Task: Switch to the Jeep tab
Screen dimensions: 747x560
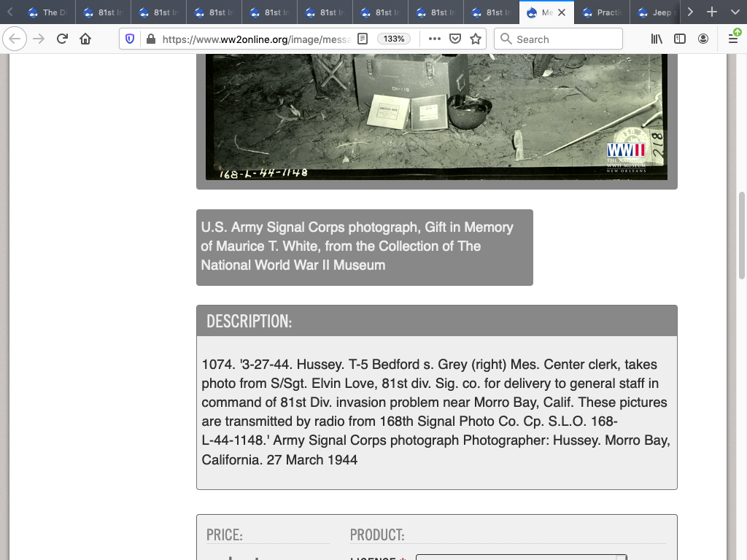Action: coord(657,12)
